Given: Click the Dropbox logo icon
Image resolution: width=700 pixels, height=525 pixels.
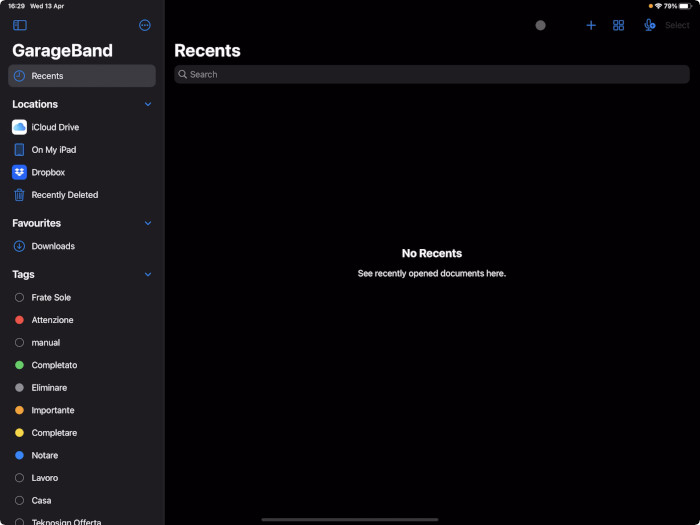Looking at the screenshot, I should click(x=19, y=172).
